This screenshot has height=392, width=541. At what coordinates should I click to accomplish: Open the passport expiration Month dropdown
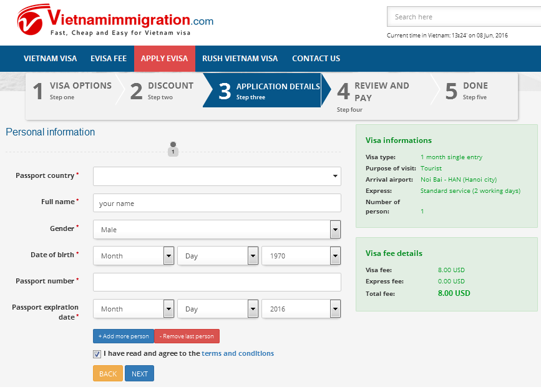click(x=134, y=309)
